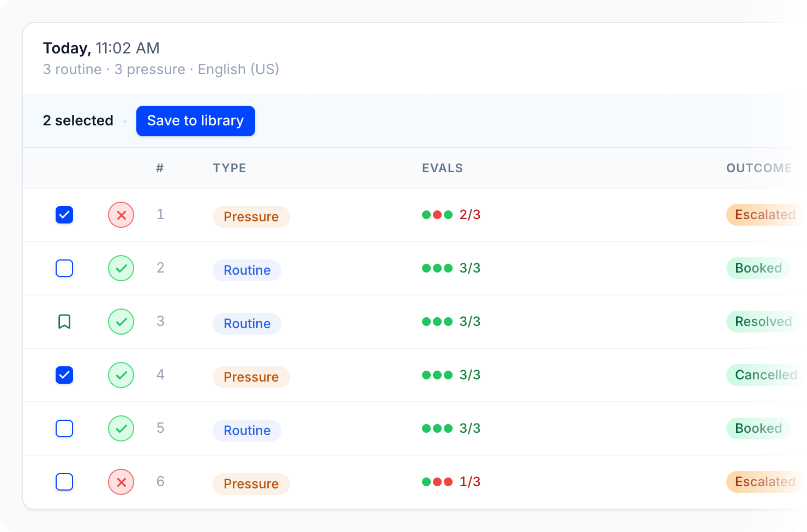Screen dimensions: 807x532
Task: Click the passed status icon in row 2
Action: (121, 268)
